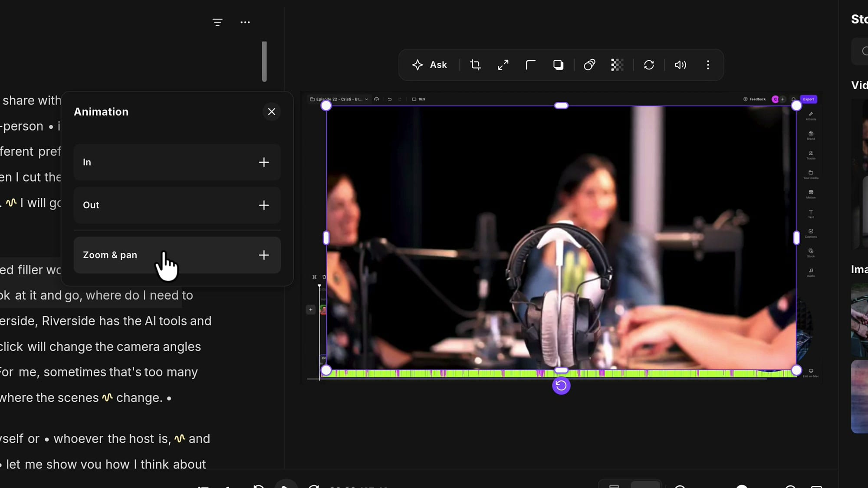The height and width of the screenshot is (488, 868).
Task: Click transcript text "where the scenes"
Action: coord(49,398)
